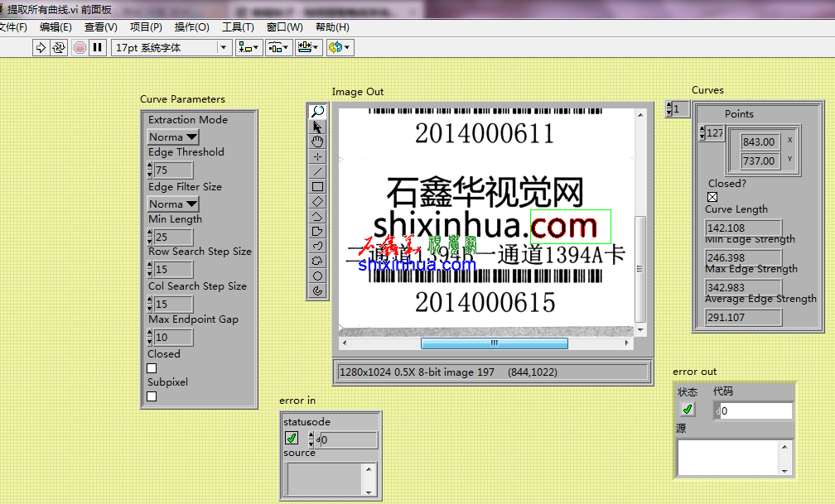Open the 工具(T) menu
Viewport: 835px width, 504px height.
[238, 27]
